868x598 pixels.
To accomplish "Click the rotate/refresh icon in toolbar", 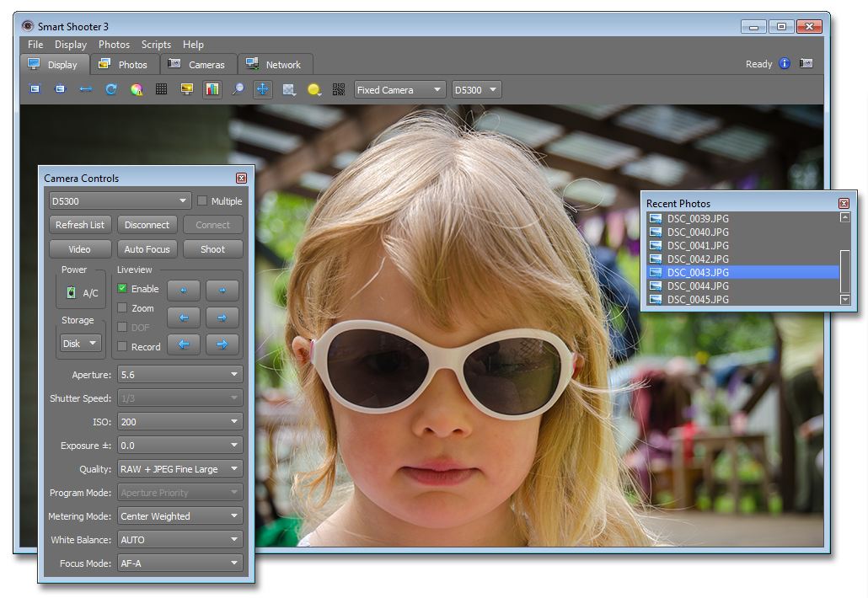I will [x=110, y=89].
